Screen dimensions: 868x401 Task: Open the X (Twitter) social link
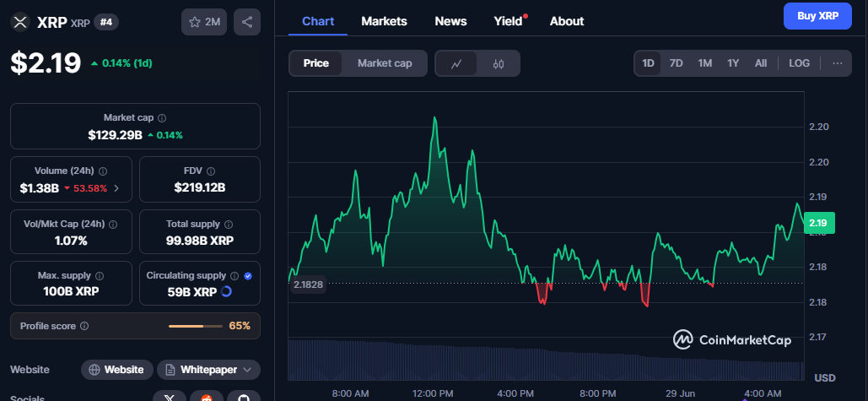click(170, 397)
